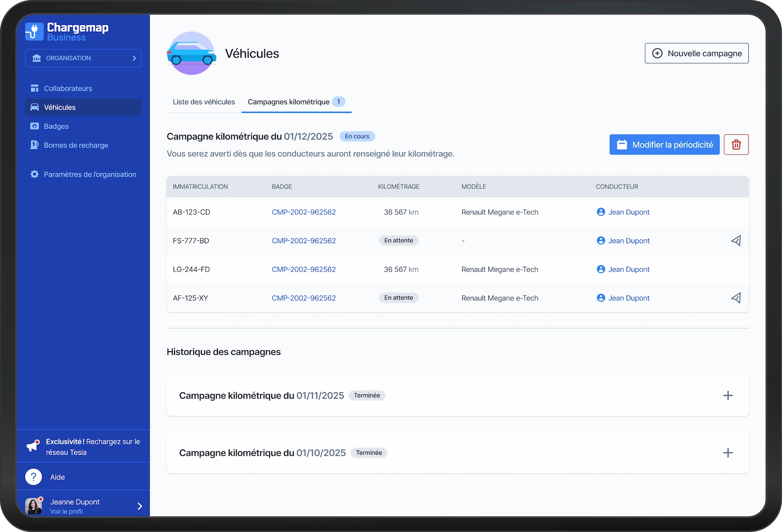Open badge CMP-2002-962562 for AF-125-XY
782x532 pixels.
304,298
